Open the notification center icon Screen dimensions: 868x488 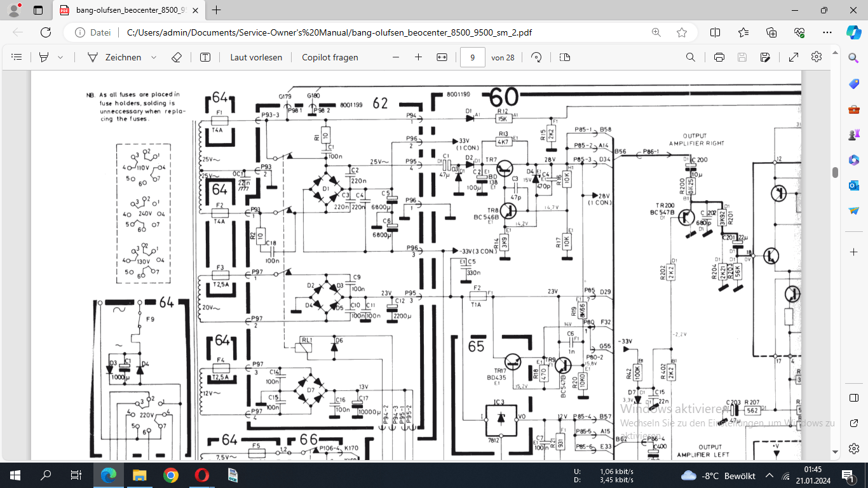point(849,475)
